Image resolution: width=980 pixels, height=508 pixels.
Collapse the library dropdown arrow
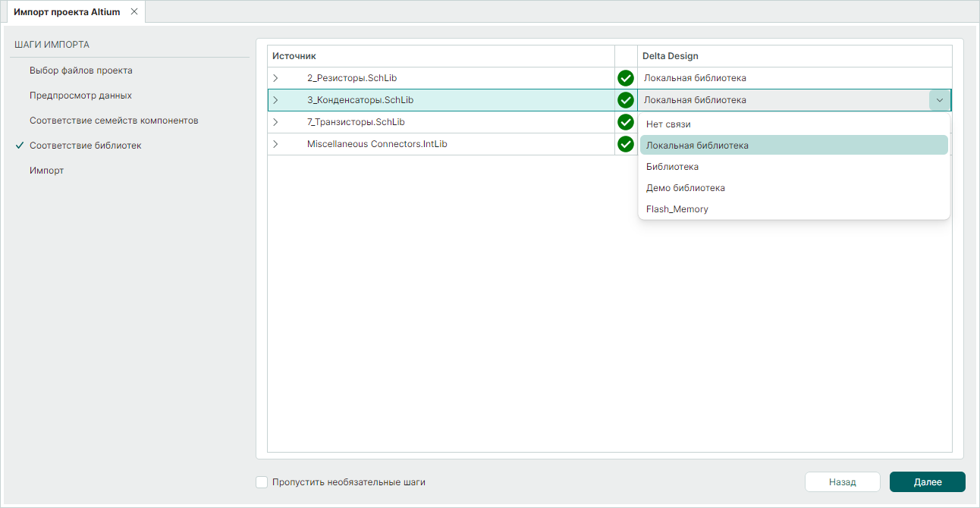point(940,100)
